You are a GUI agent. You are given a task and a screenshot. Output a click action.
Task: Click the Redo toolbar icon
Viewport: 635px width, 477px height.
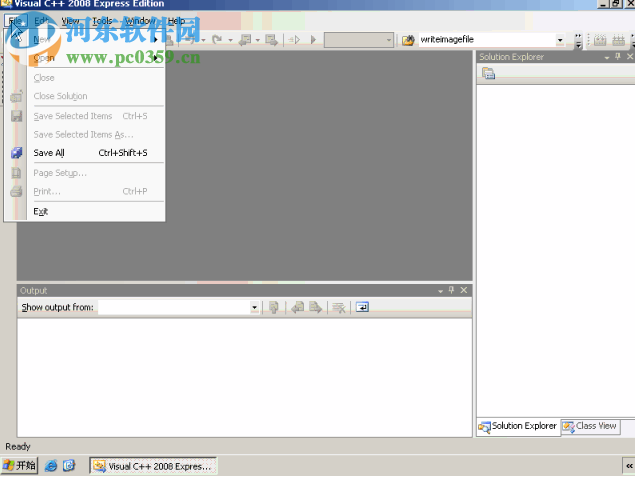pos(217,39)
